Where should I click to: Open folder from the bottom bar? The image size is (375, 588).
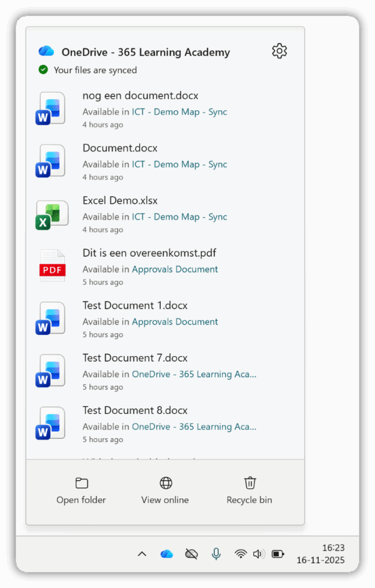pos(81,490)
